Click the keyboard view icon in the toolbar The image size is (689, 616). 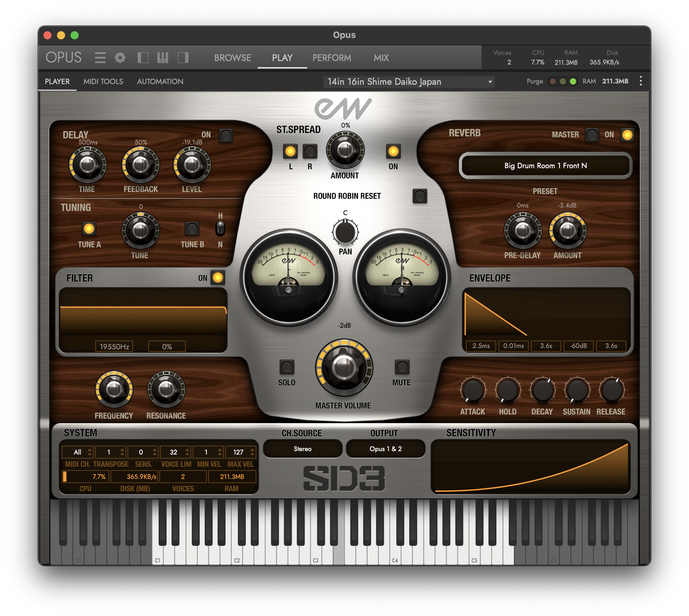[163, 57]
